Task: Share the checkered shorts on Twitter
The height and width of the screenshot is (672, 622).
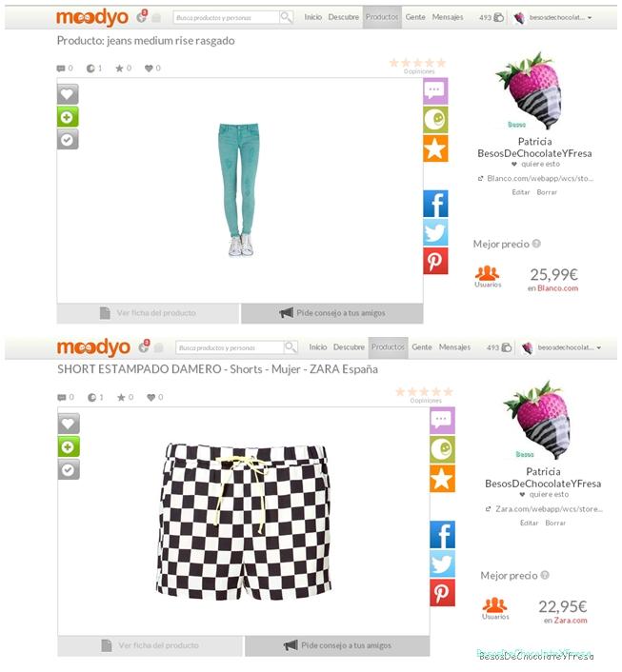Action: pos(442,564)
